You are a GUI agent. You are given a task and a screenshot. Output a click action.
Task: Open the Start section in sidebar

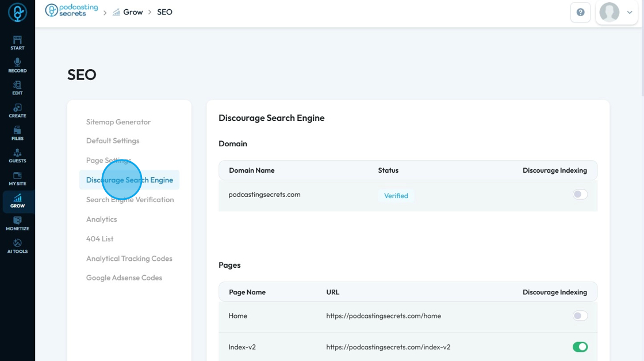coord(17,43)
